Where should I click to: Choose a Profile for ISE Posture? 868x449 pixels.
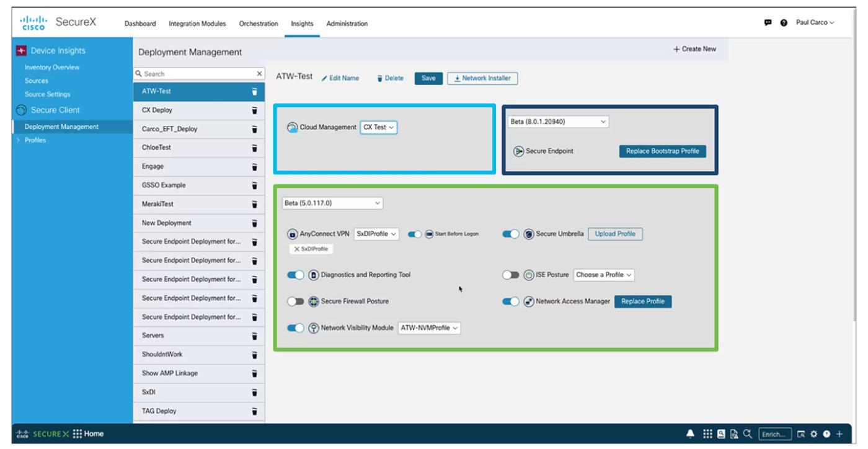tap(603, 274)
